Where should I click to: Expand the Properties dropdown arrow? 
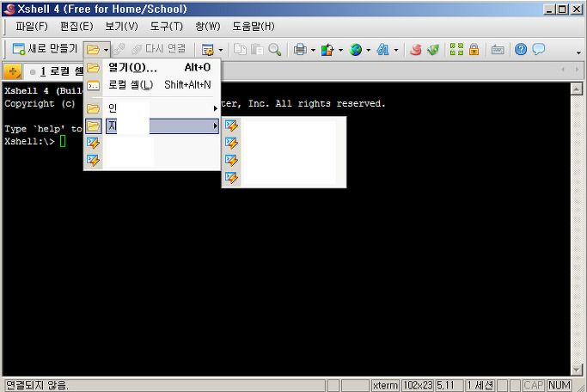click(x=221, y=50)
